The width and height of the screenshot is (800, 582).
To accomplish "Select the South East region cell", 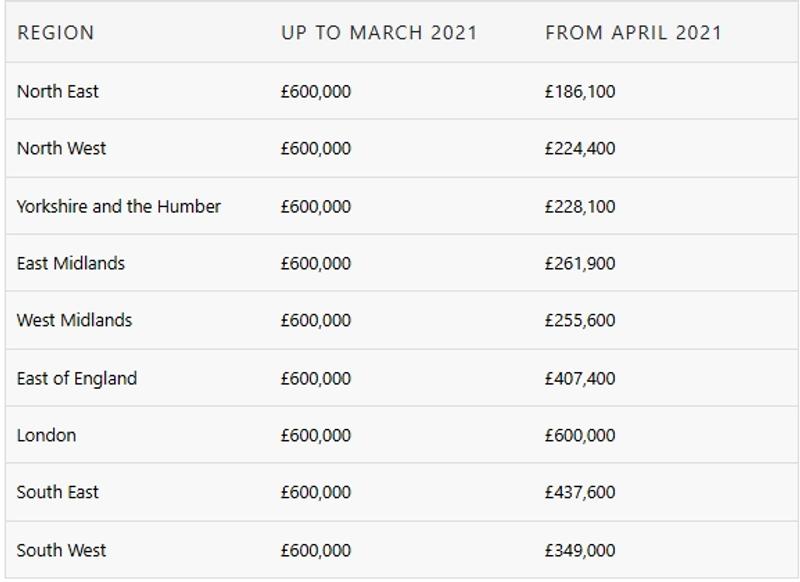I will pos(58,492).
